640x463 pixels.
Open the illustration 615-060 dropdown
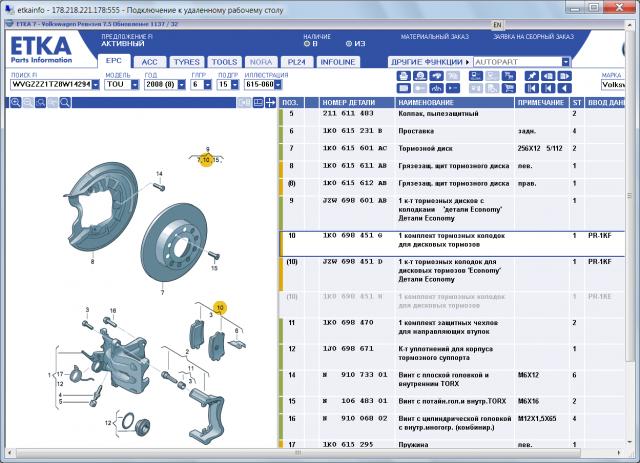coord(278,85)
